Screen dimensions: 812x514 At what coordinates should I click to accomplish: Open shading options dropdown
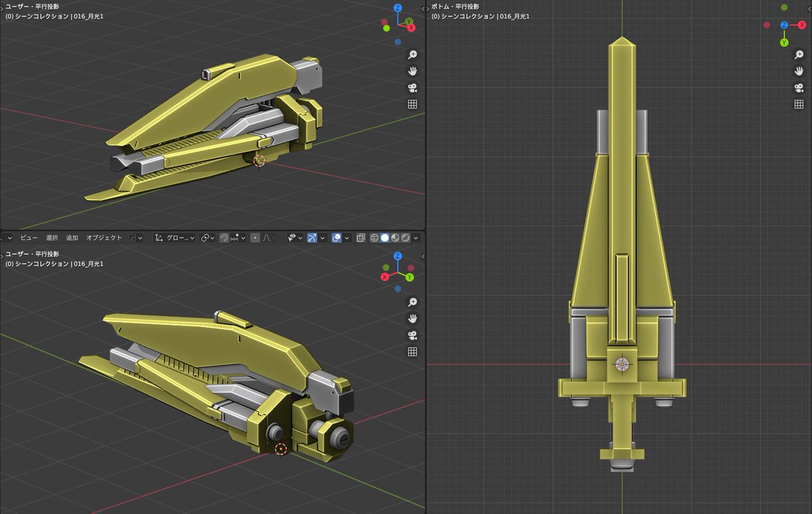(x=416, y=238)
